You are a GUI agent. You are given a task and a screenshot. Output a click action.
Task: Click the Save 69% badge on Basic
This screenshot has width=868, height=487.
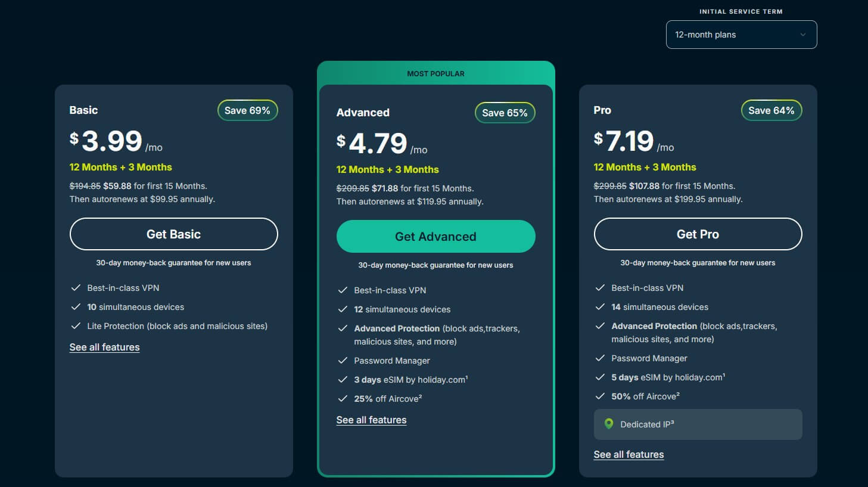247,110
